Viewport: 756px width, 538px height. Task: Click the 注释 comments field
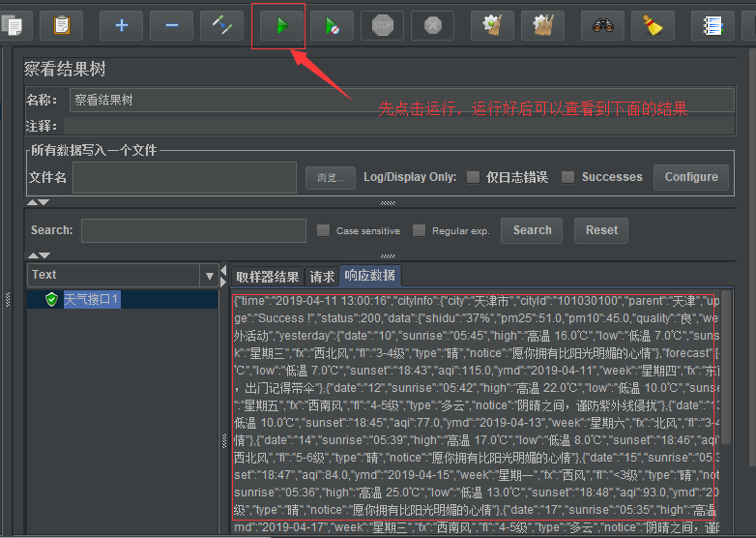coord(399,126)
